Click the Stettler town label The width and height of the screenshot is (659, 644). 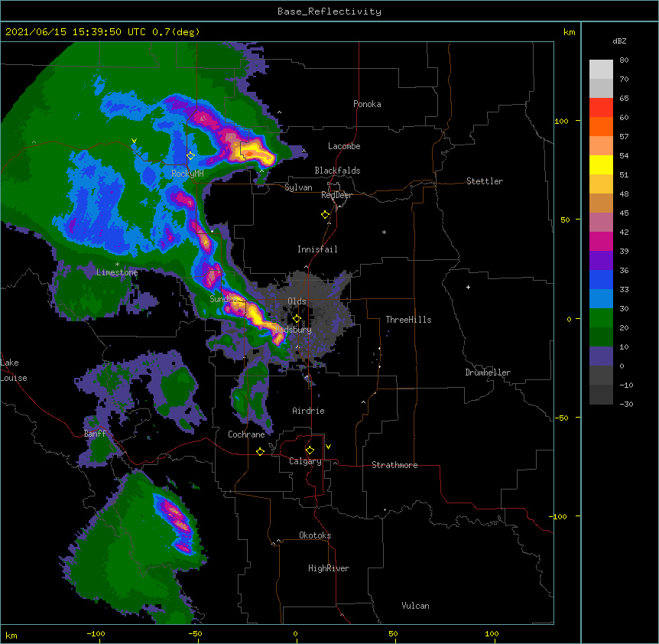pyautogui.click(x=485, y=181)
